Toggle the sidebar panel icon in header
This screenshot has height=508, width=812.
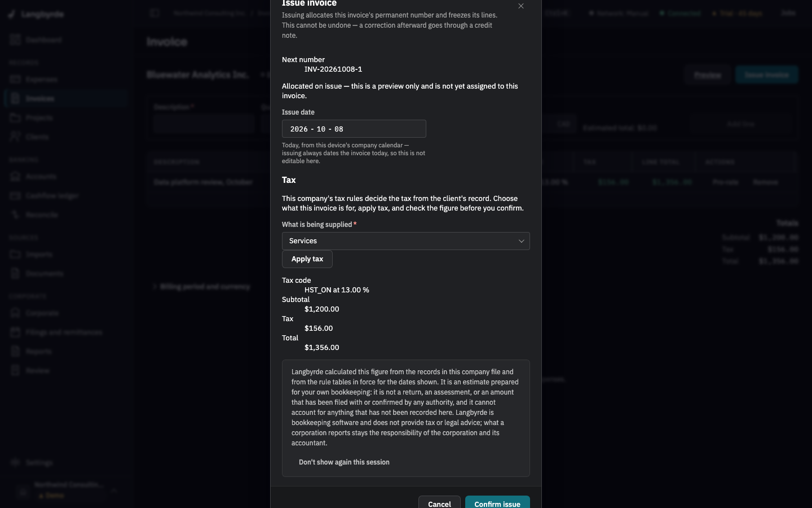155,13
